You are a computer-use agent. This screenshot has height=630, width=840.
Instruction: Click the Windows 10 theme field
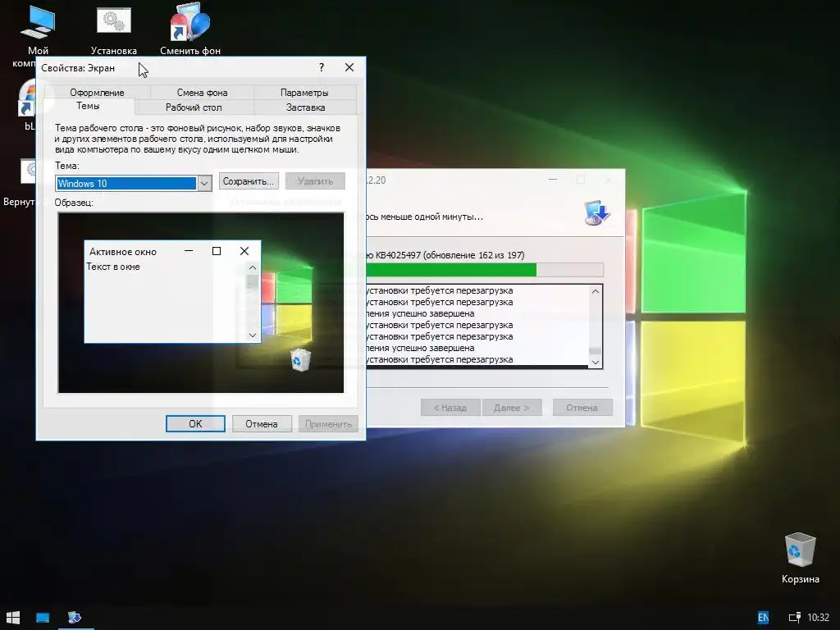pyautogui.click(x=126, y=183)
